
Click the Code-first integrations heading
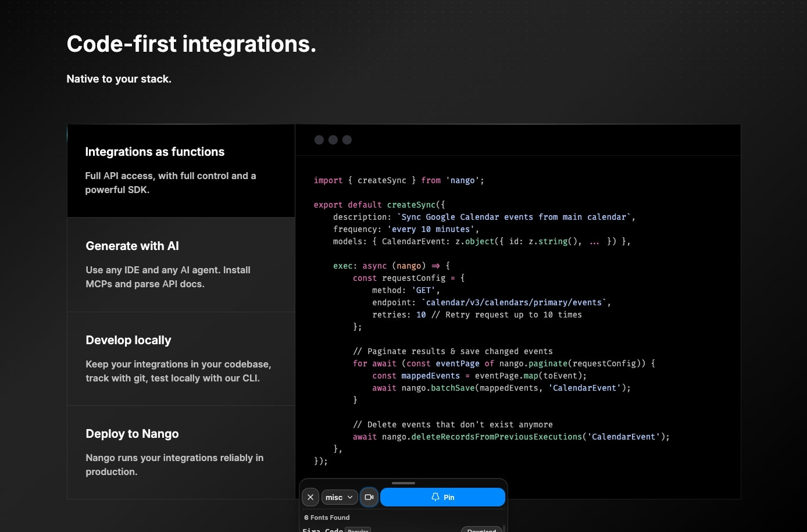pos(191,44)
